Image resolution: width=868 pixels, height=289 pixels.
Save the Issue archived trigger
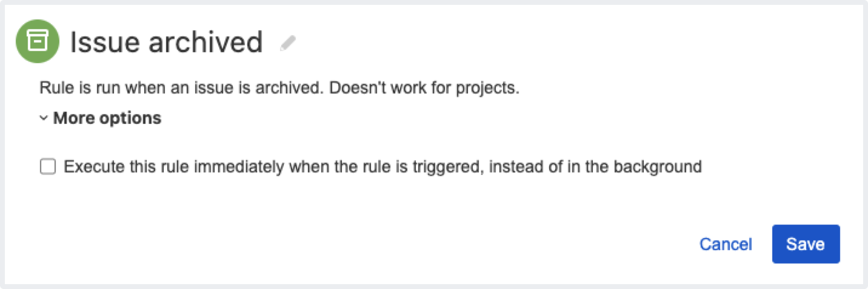click(806, 244)
